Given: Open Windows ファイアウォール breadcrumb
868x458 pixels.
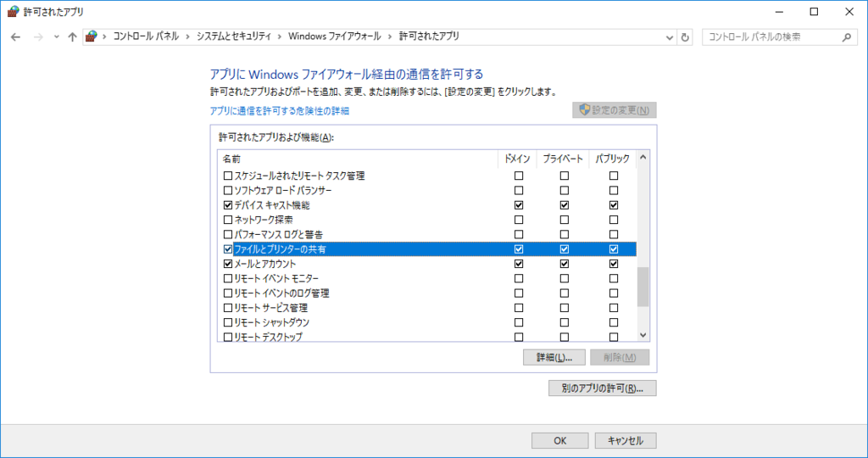Looking at the screenshot, I should click(x=335, y=36).
